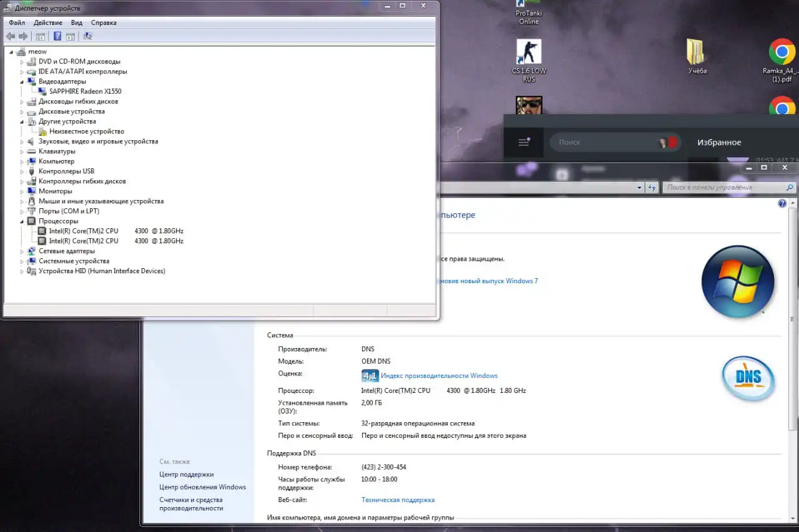
Task: Select Контроллеры гибких дисков row label
Action: click(82, 181)
